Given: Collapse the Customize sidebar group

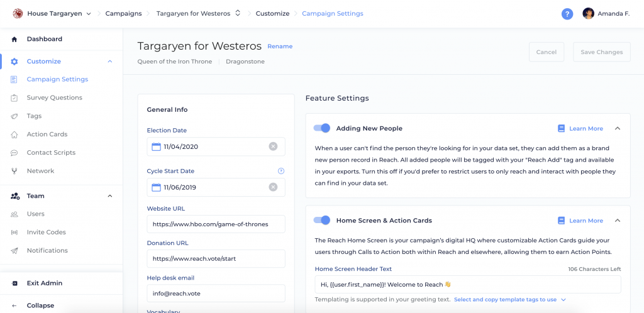Looking at the screenshot, I should pos(109,62).
